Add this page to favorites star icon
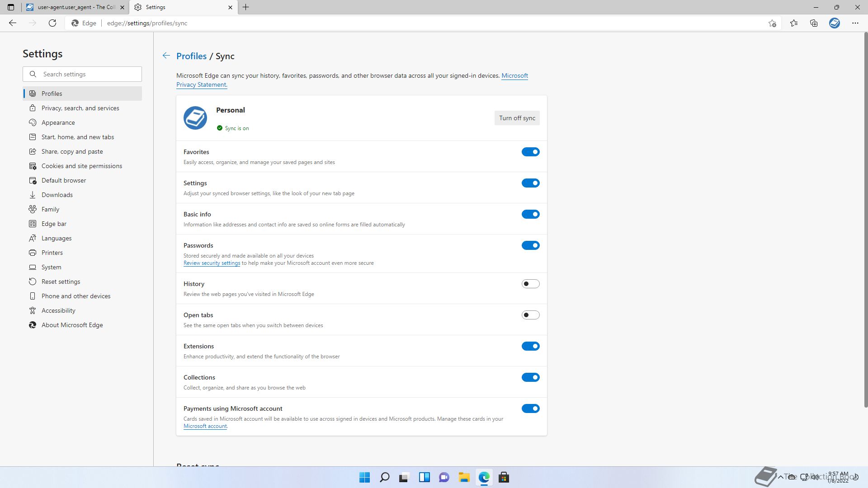The width and height of the screenshot is (868, 488). pyautogui.click(x=772, y=23)
